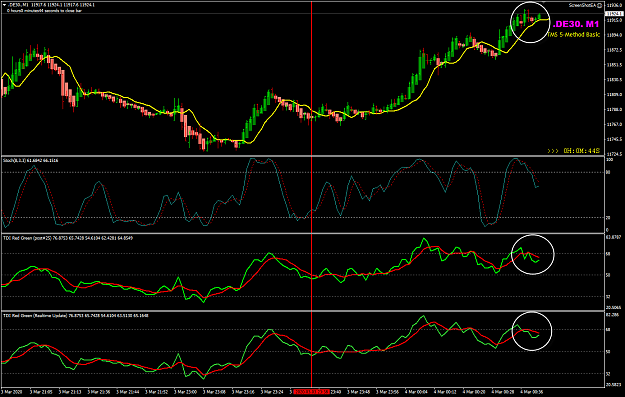Click the Stochastic 20 level label
The height and width of the screenshot is (397, 625).
(x=608, y=217)
